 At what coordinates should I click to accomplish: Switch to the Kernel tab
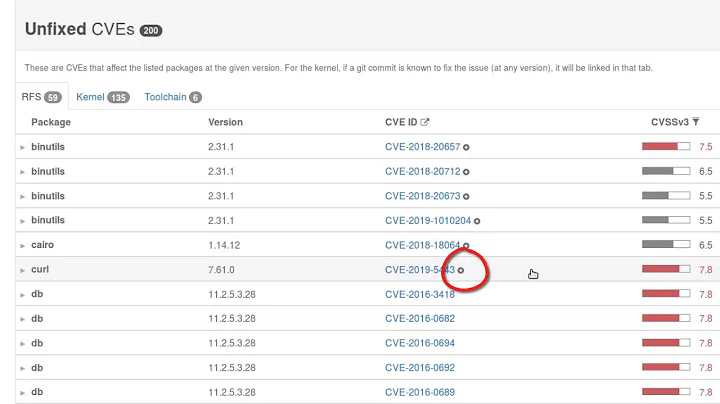point(103,97)
